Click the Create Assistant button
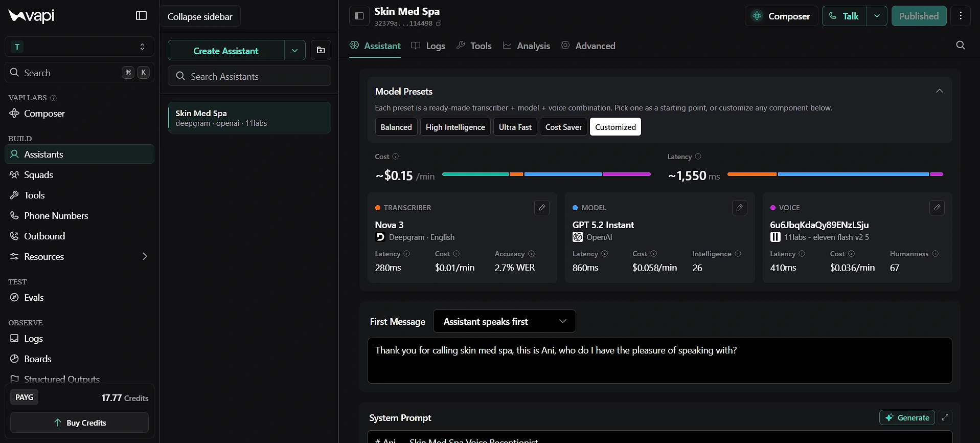 click(x=226, y=50)
